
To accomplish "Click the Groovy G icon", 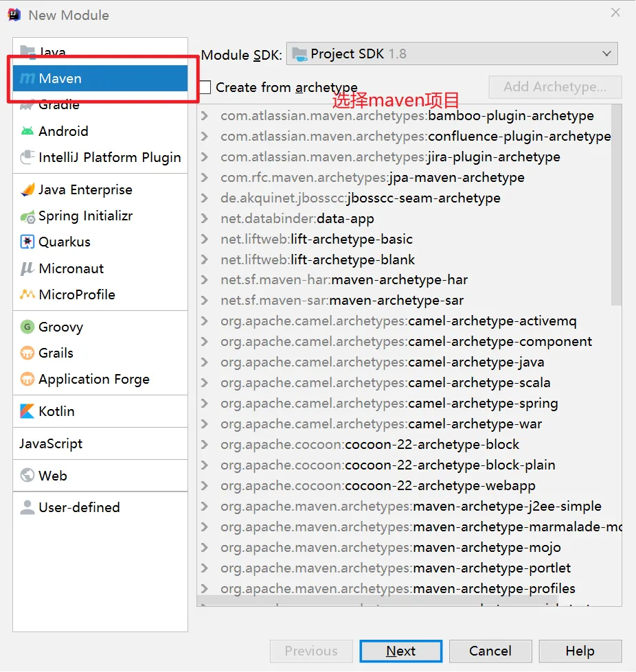I will [x=27, y=327].
